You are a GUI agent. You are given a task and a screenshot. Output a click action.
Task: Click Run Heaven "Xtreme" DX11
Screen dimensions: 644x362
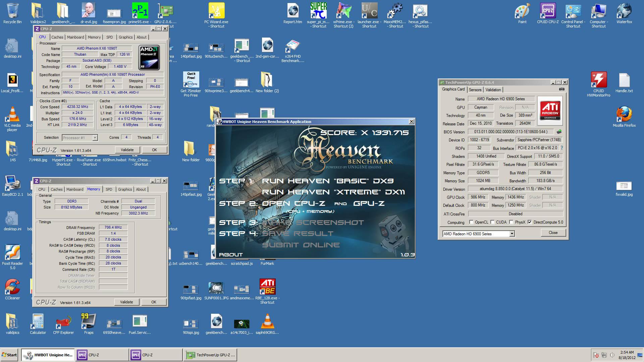[x=333, y=192]
